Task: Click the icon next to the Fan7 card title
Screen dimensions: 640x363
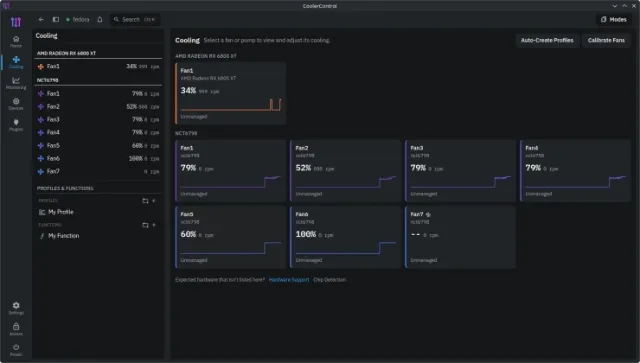Action: tap(428, 214)
